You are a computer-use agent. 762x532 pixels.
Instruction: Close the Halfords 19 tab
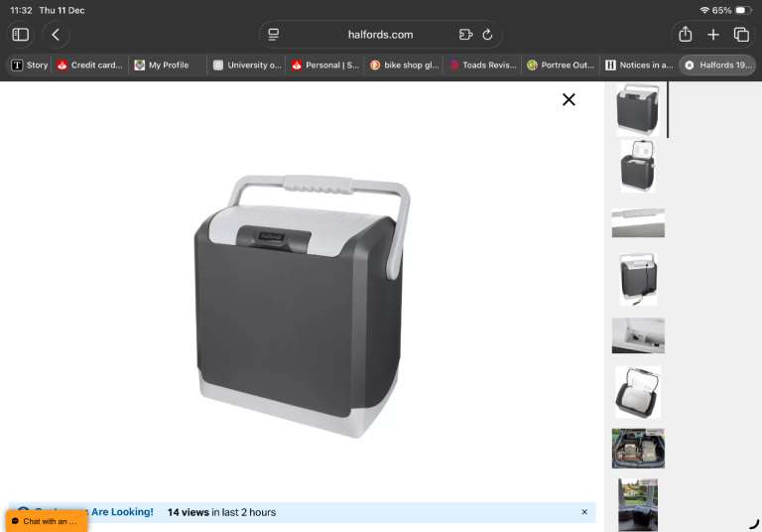pyautogui.click(x=690, y=66)
